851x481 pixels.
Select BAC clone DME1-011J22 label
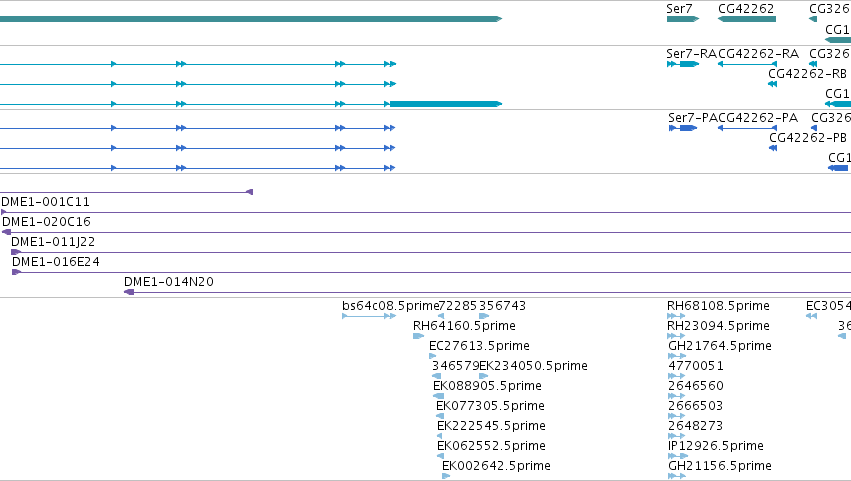53,242
